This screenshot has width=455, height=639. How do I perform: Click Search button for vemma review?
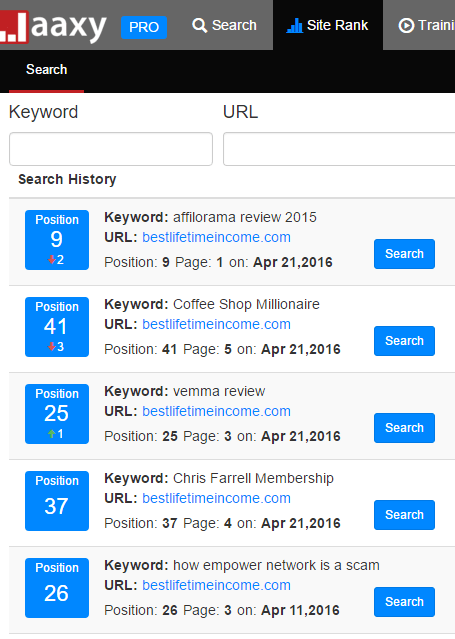tap(404, 428)
